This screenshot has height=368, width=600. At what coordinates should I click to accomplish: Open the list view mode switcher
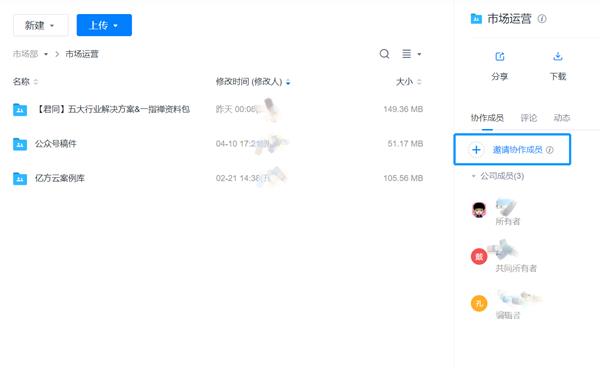[411, 54]
